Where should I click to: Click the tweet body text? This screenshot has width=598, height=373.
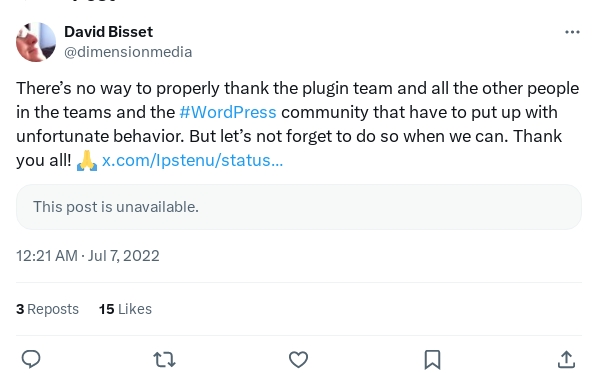click(297, 124)
